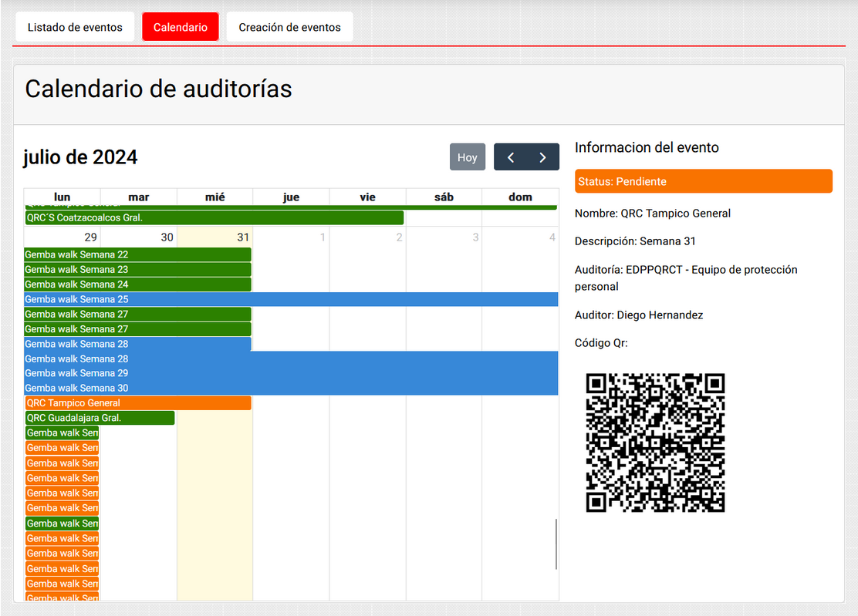The width and height of the screenshot is (858, 616).
Task: Select the Status: Pendiente orange bar
Action: (x=703, y=181)
